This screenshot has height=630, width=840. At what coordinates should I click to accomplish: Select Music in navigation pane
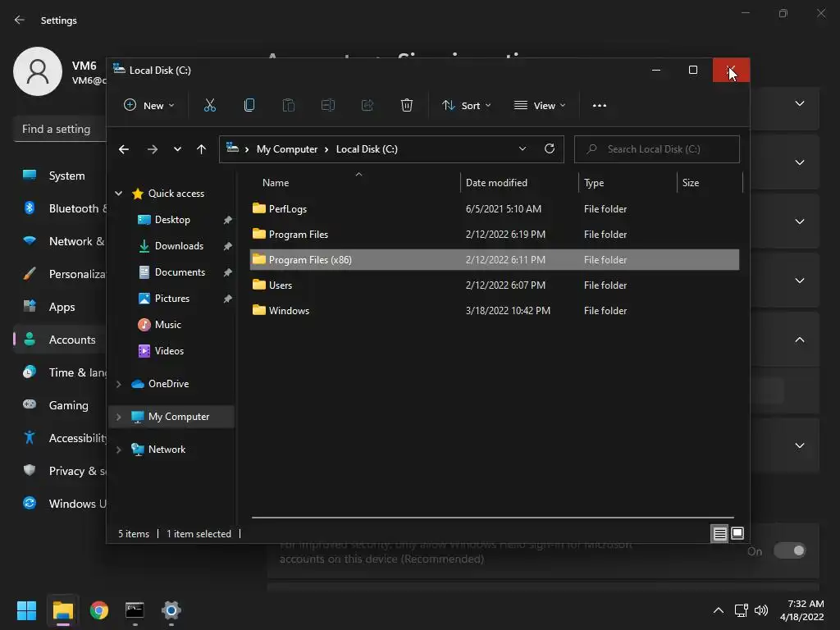point(167,325)
